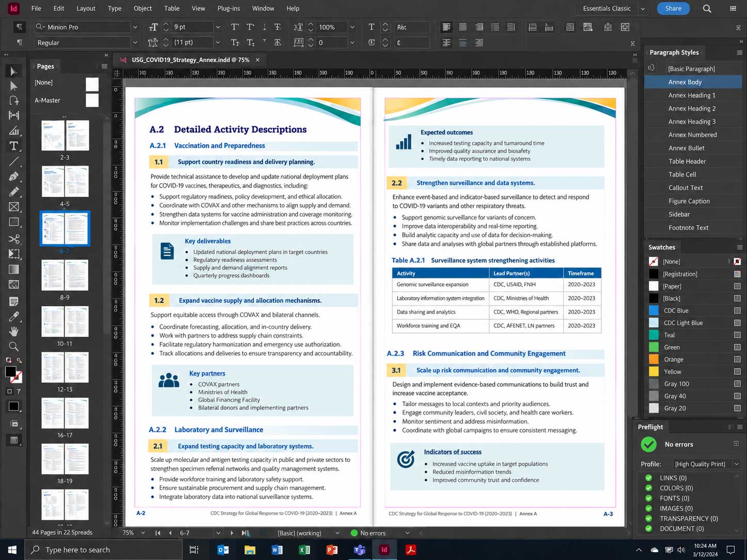Pick the Line tool

coord(14,161)
